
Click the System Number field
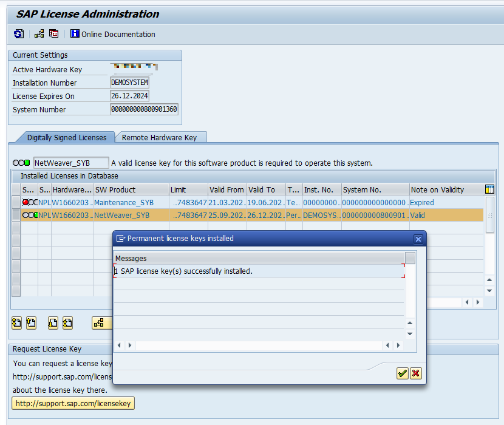coord(144,109)
